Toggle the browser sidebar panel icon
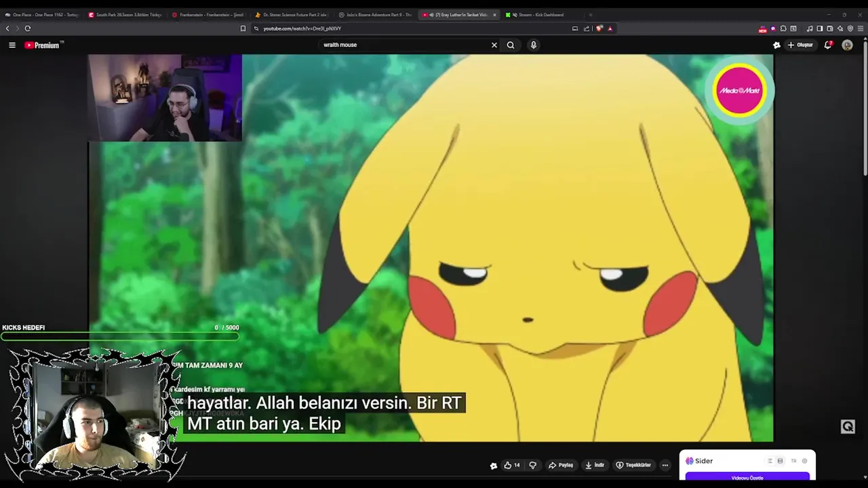868x488 pixels. point(820,28)
